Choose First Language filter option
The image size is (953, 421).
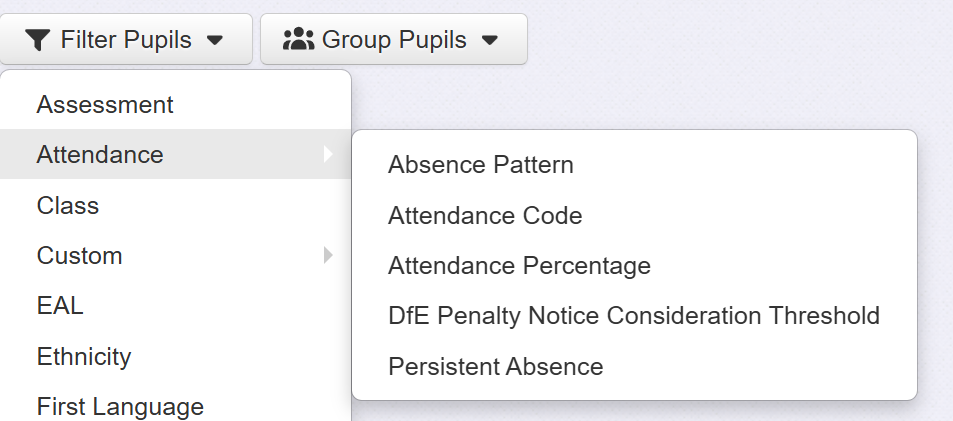[x=120, y=406]
